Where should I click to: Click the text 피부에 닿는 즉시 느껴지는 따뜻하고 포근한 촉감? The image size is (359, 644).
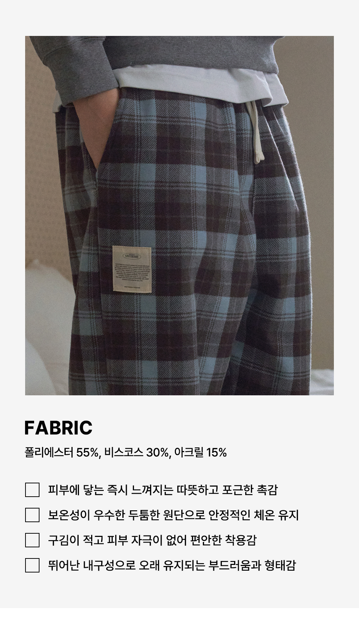[163, 490]
